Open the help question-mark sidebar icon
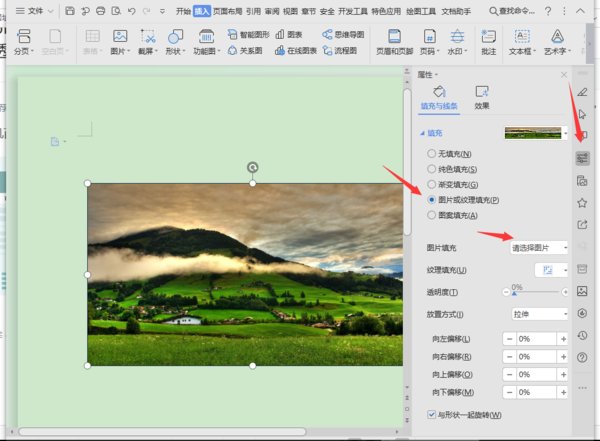This screenshot has width=600, height=441. coord(582,357)
